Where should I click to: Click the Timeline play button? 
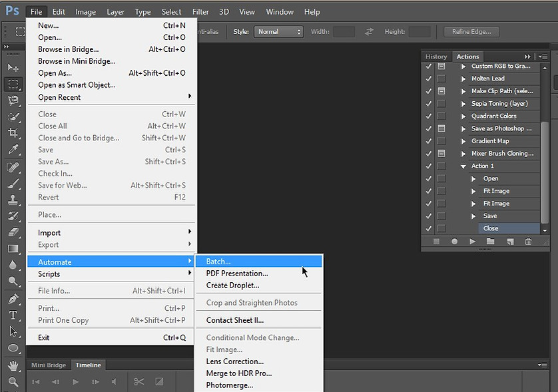[75, 382]
